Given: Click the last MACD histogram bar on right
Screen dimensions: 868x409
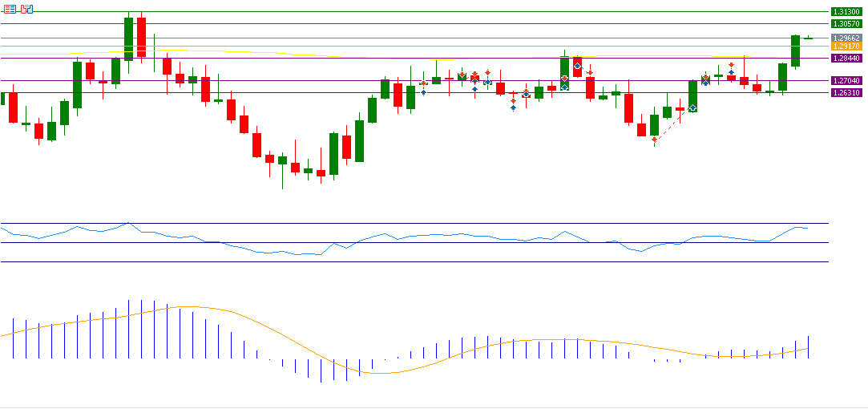Looking at the screenshot, I should click(x=808, y=347).
